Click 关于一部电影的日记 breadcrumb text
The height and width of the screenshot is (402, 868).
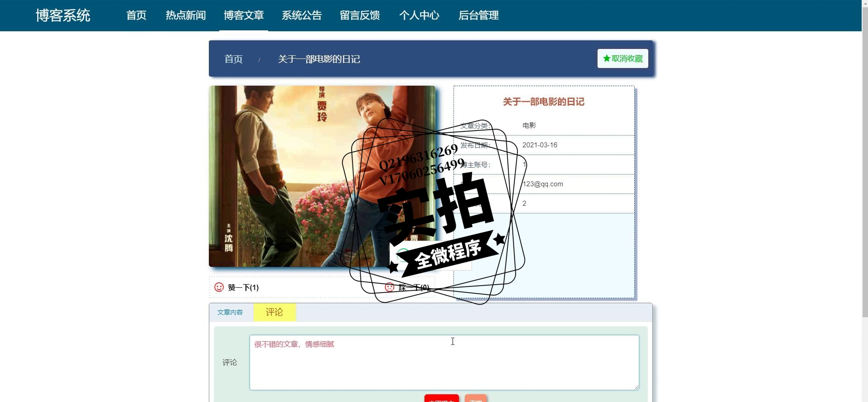pos(319,59)
